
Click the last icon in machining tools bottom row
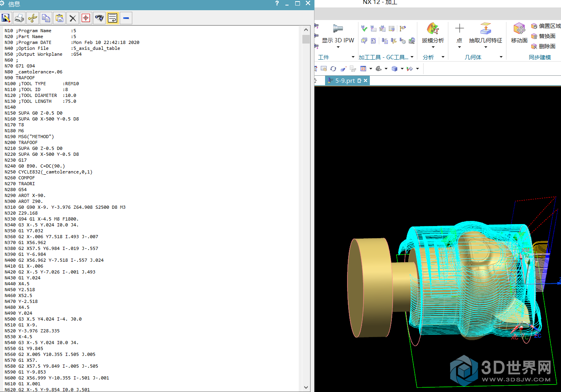pyautogui.click(x=412, y=41)
